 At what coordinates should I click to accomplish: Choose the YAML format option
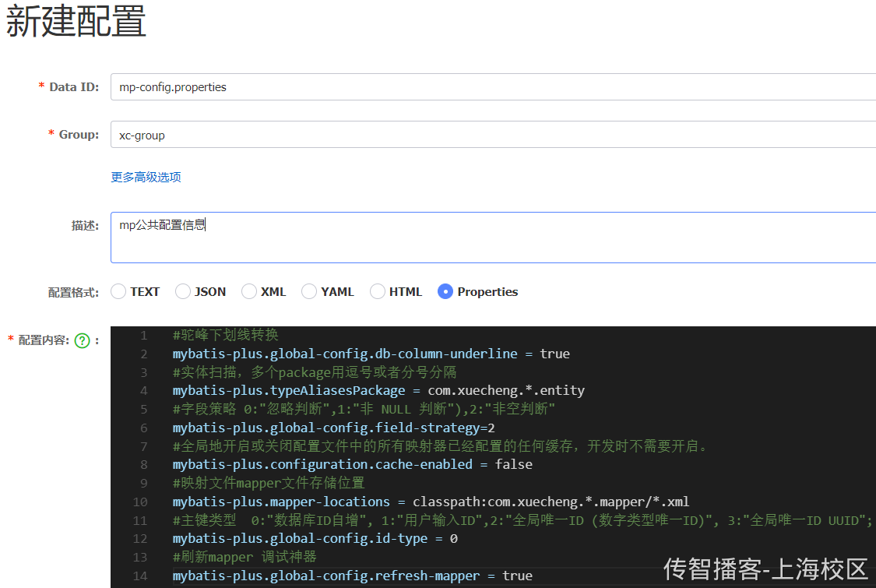click(x=309, y=291)
